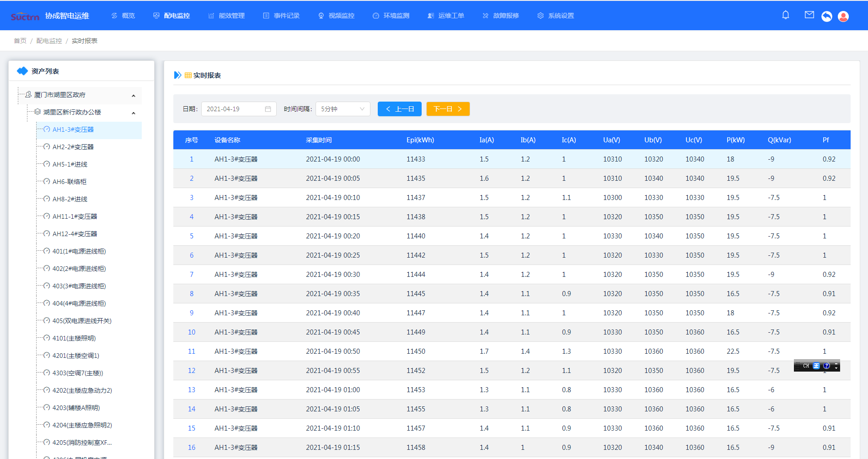Click the organization icon next to 厦门市湖里区政府
868x459 pixels.
click(x=28, y=94)
